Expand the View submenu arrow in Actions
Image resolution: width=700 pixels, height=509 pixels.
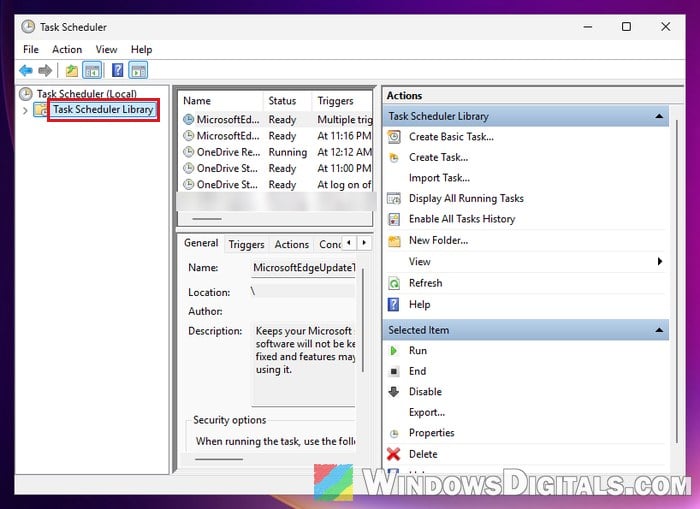(x=660, y=262)
